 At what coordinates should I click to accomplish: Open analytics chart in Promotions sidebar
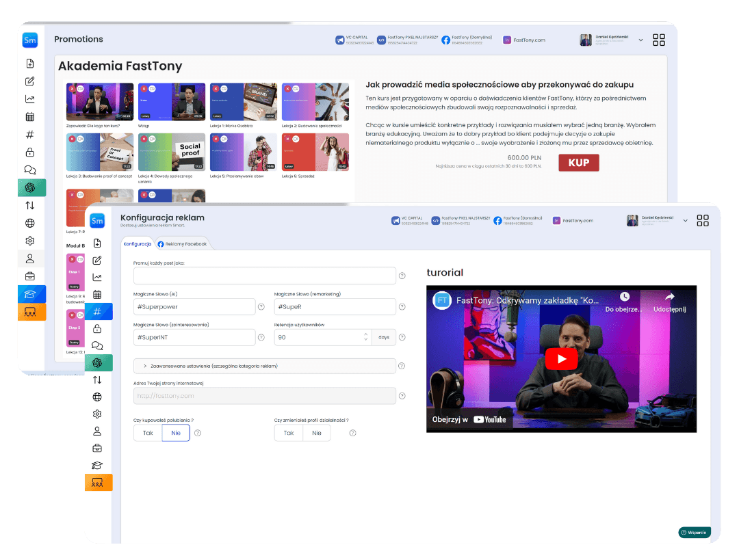click(30, 99)
